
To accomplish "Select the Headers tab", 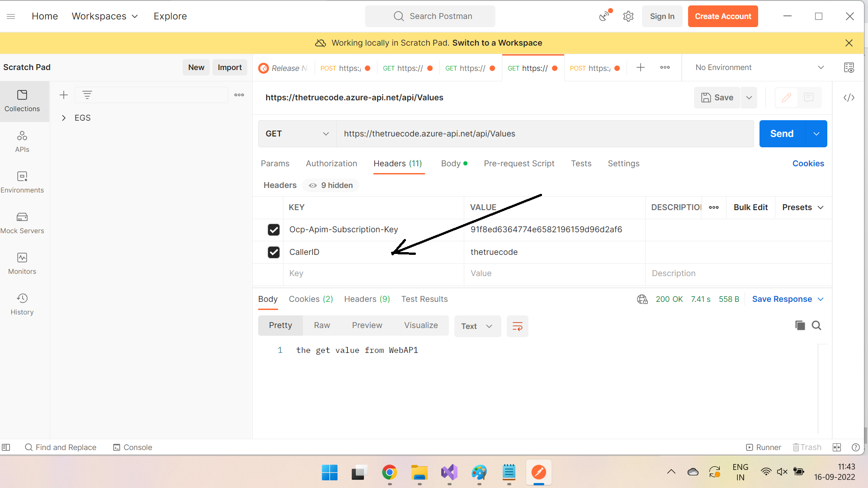I will [398, 163].
